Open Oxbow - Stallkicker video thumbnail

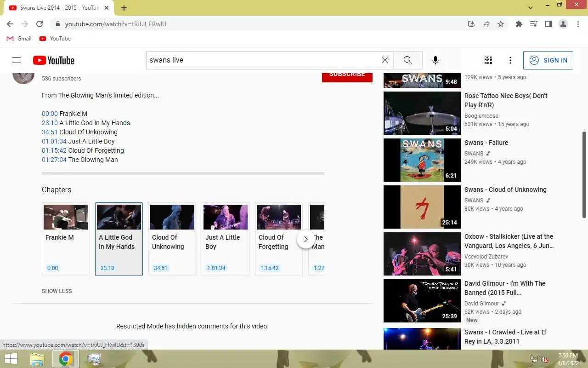pos(422,254)
